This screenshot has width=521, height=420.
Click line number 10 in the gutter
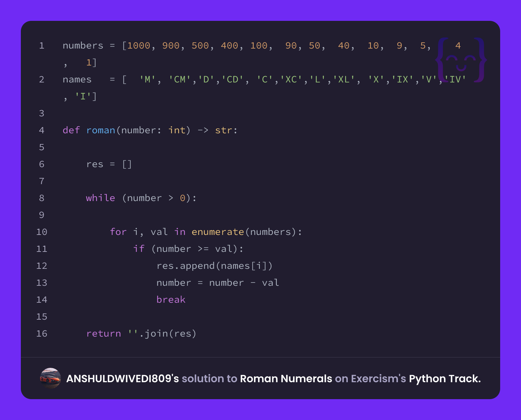tap(42, 232)
